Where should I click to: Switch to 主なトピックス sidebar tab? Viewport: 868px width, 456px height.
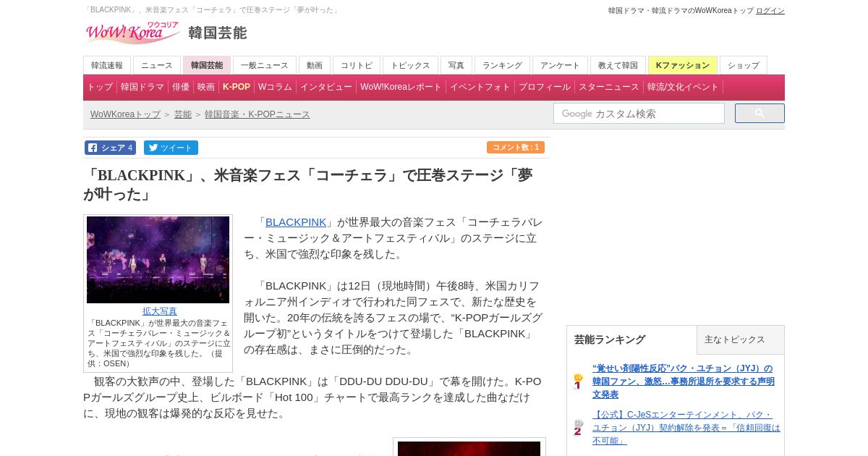tap(741, 339)
